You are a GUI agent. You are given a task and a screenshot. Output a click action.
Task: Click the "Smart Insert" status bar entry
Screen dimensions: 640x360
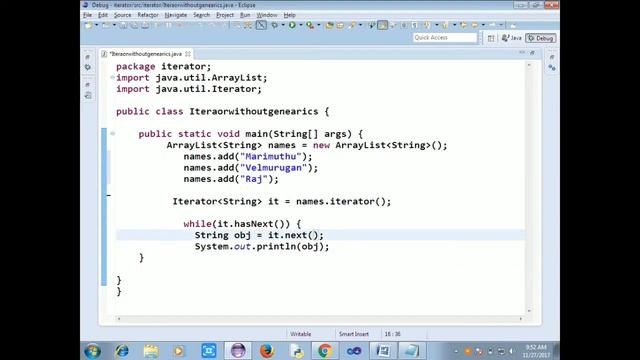[353, 334]
